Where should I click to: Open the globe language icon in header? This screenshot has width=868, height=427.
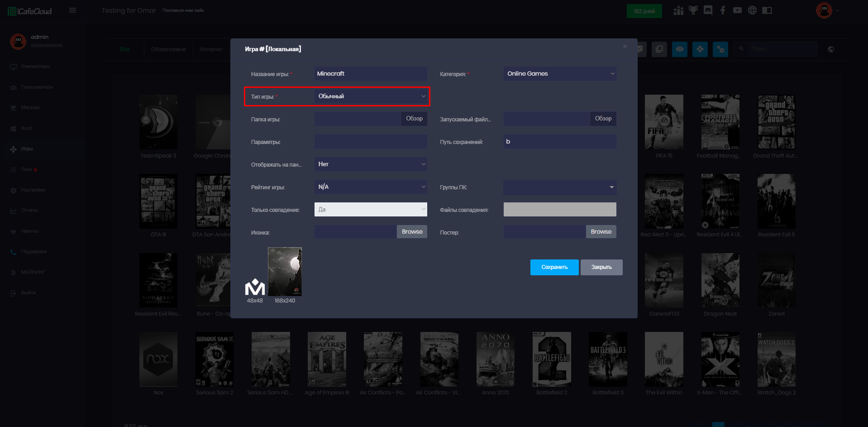pyautogui.click(x=752, y=10)
